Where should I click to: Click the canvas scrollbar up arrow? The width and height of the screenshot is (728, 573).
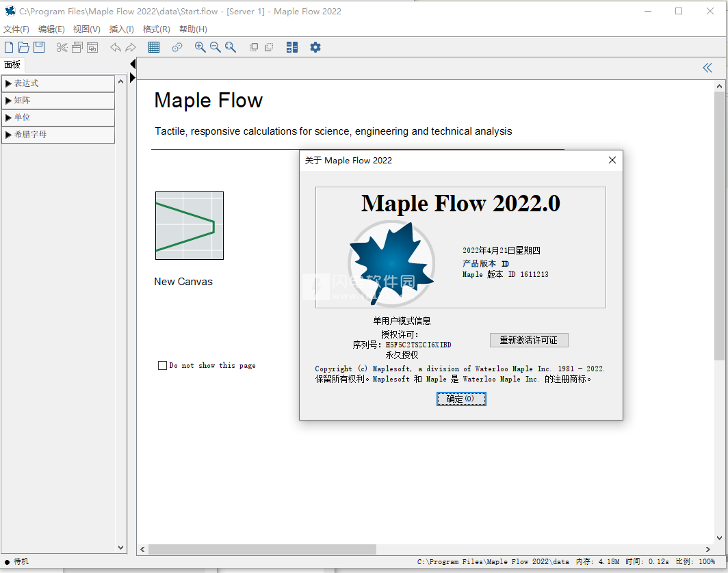click(x=719, y=86)
